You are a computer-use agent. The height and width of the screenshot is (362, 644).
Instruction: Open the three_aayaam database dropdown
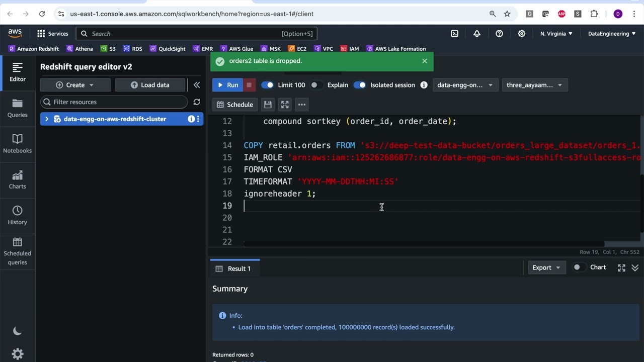click(x=535, y=85)
